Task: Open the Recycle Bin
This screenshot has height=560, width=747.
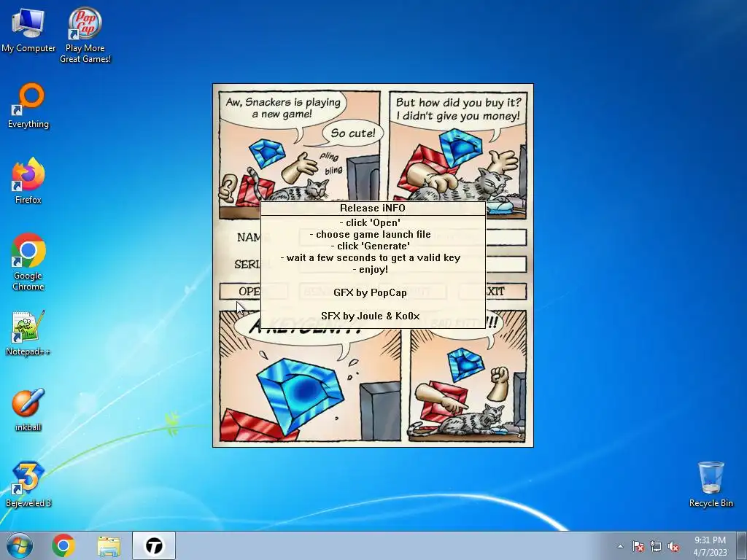Action: [x=711, y=484]
